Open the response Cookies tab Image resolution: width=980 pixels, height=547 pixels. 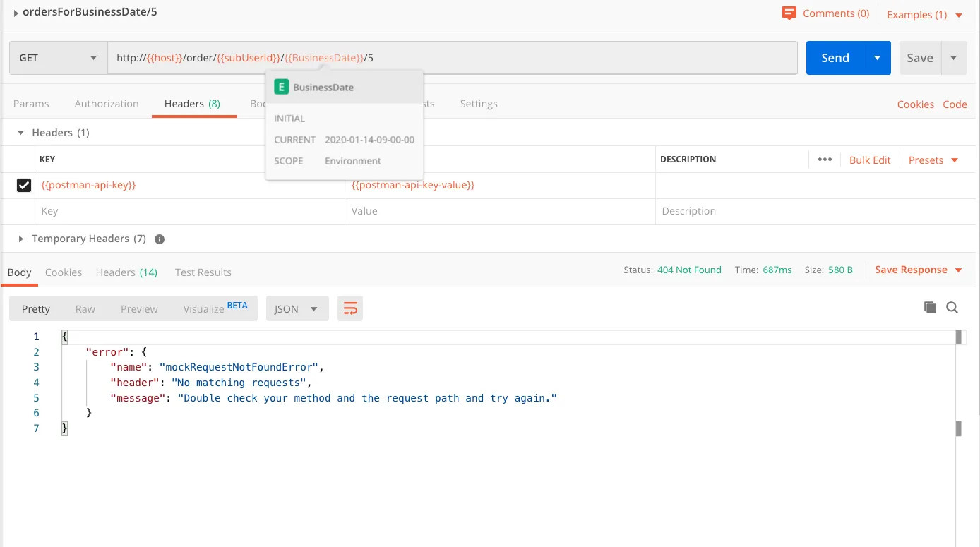(x=64, y=272)
